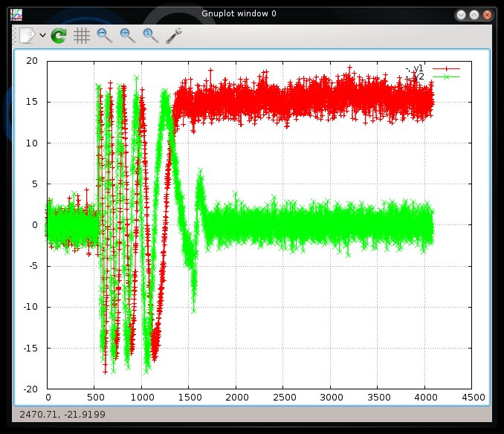Screen dimensions: 504x434
Task: Toggle the grid display icon
Action: 82,35
